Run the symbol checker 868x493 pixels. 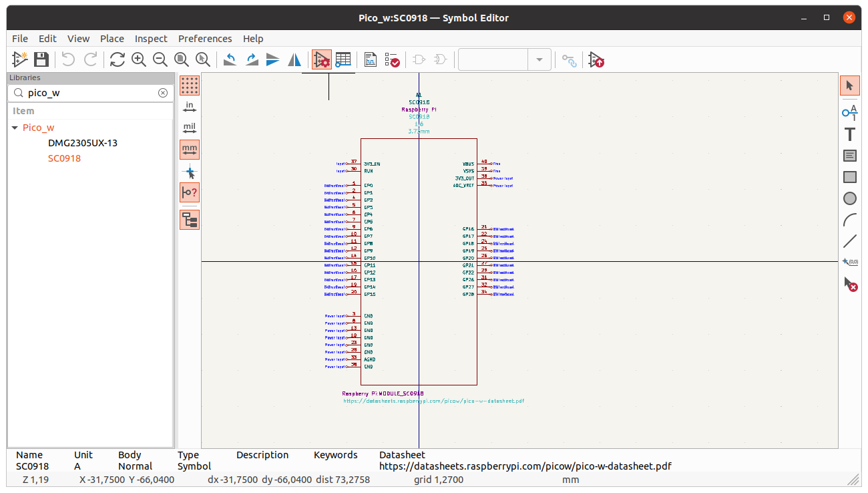(392, 59)
